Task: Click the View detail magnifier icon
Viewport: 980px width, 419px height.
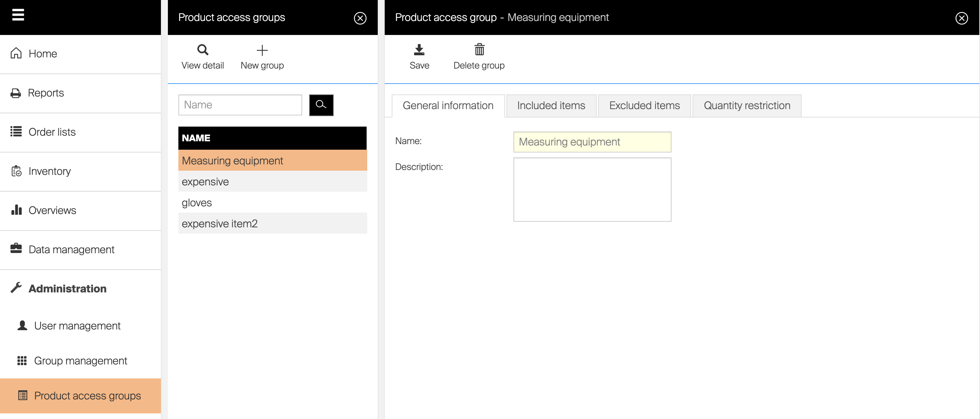Action: coord(203,50)
